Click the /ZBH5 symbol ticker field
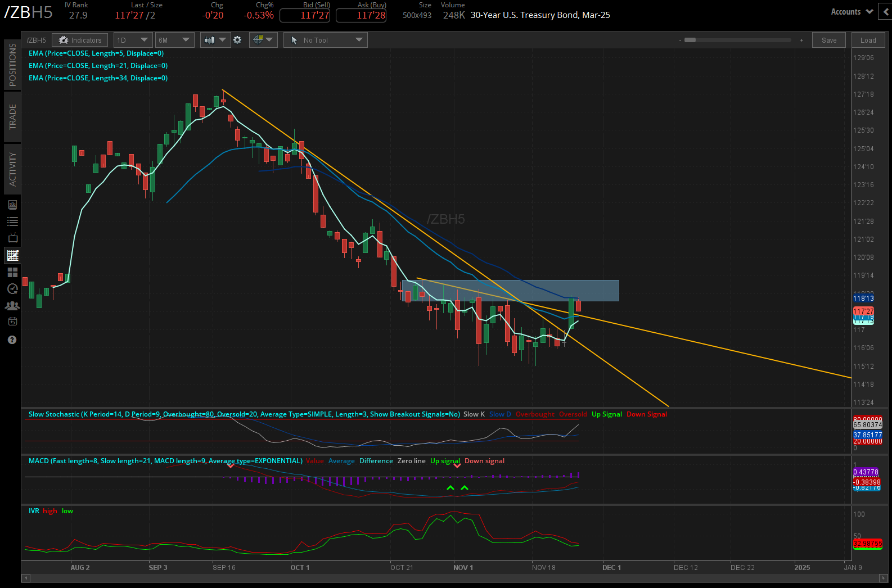 click(29, 12)
